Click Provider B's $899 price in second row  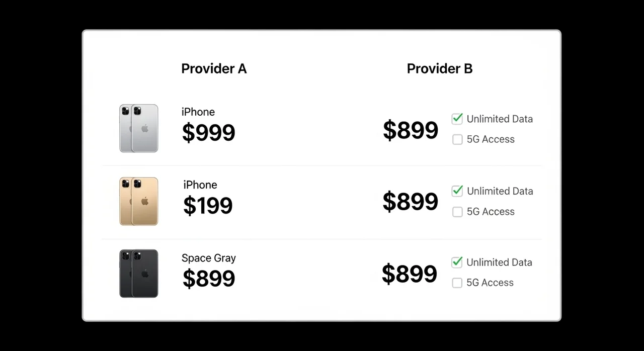click(x=411, y=202)
